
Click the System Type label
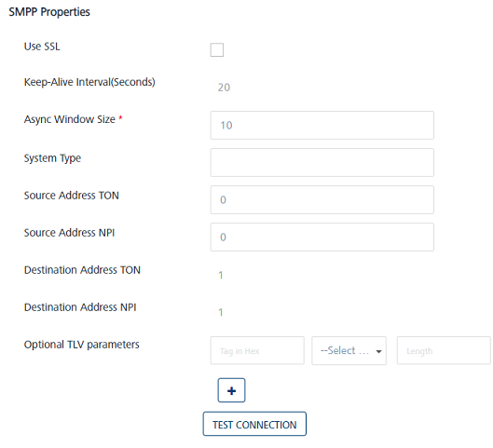pos(52,158)
